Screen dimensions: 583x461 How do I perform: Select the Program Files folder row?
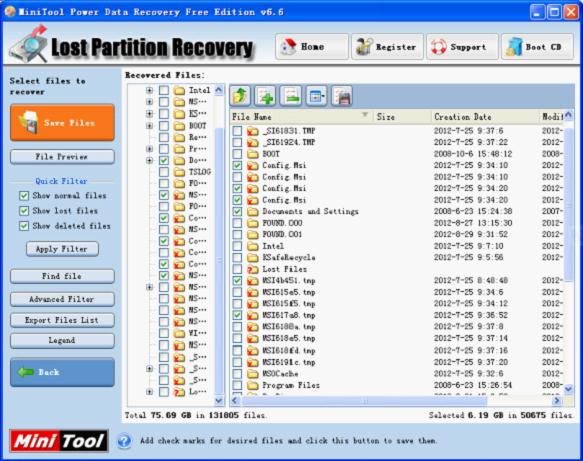pos(398,385)
